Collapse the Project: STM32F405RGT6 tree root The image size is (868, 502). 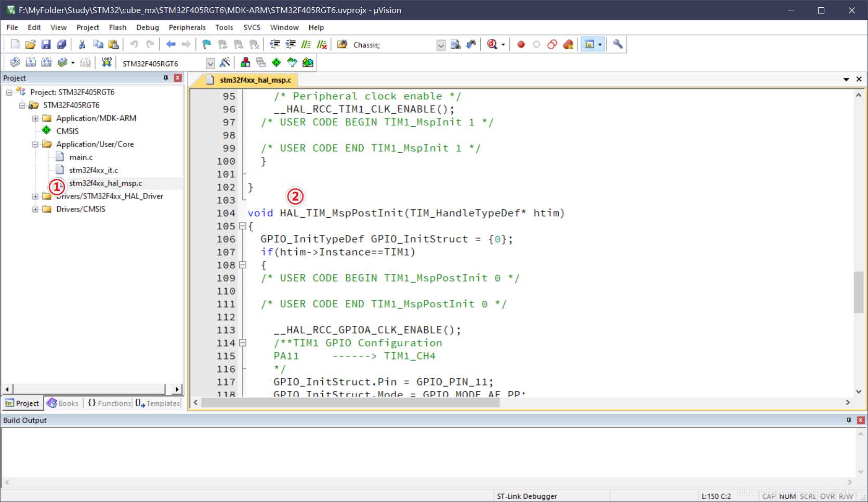[9, 93]
